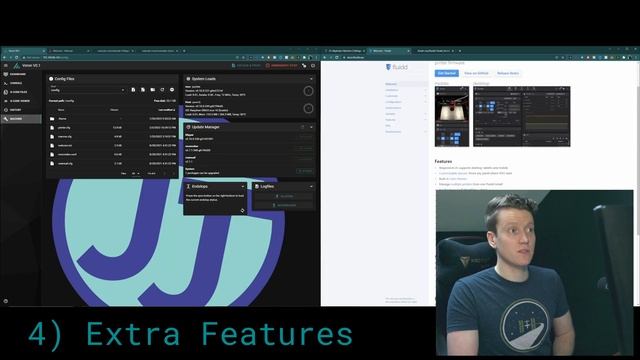Click View on GitHub on fluidd page
Screen dimensions: 640x360
point(476,73)
